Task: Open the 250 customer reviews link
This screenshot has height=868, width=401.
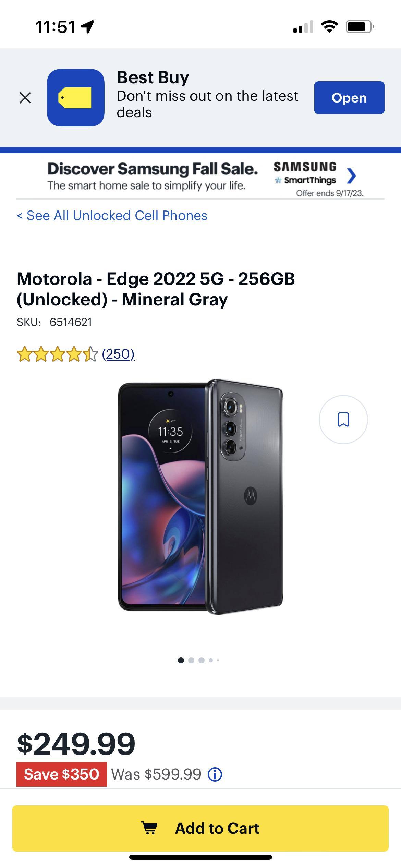Action: [118, 354]
